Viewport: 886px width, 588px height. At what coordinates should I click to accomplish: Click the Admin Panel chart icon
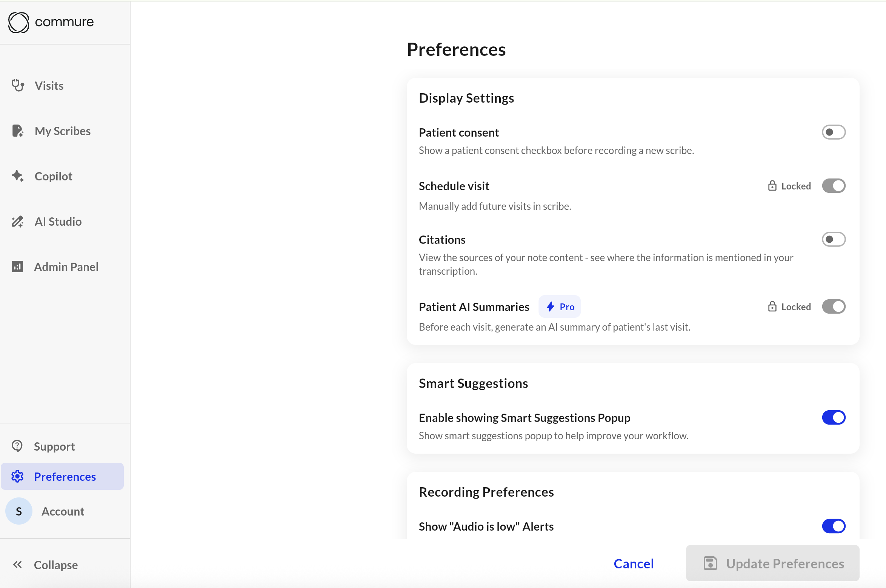click(x=17, y=267)
